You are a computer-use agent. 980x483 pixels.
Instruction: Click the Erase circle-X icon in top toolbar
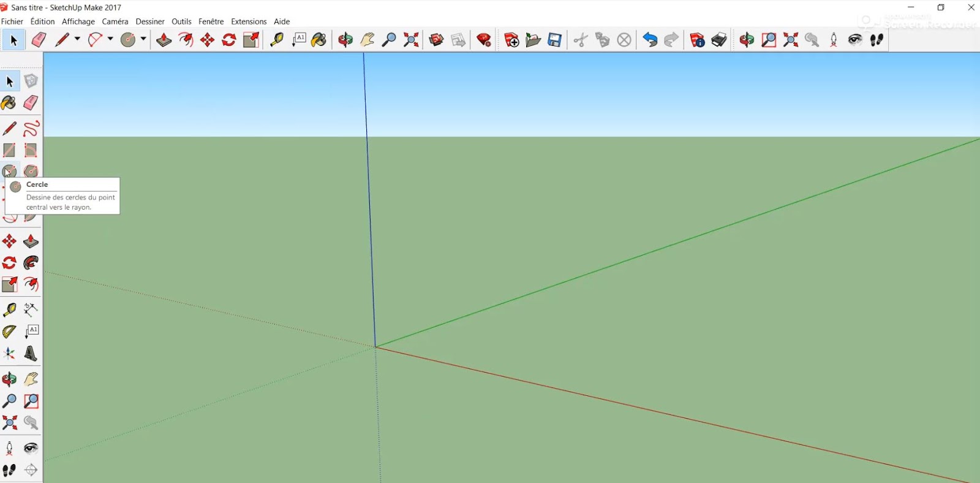coord(624,40)
